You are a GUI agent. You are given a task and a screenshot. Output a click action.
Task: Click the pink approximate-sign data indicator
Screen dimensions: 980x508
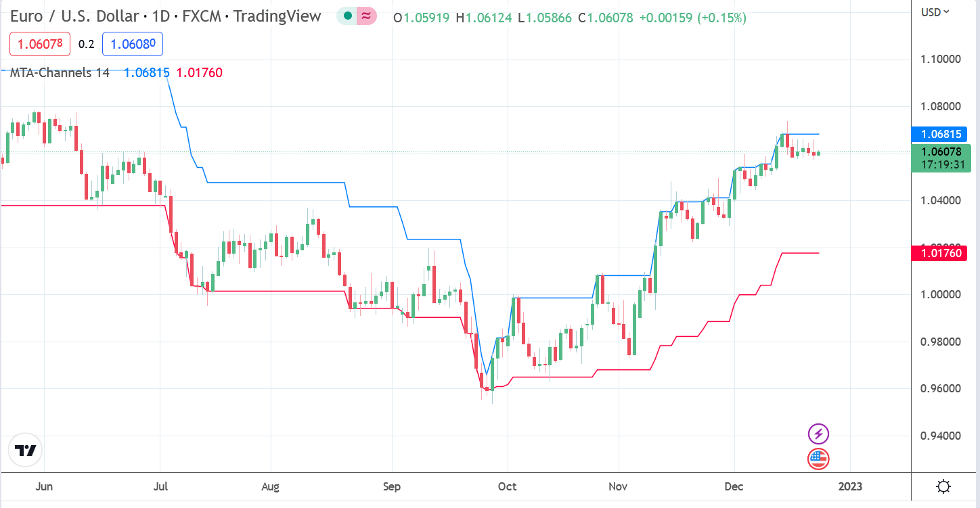[366, 17]
